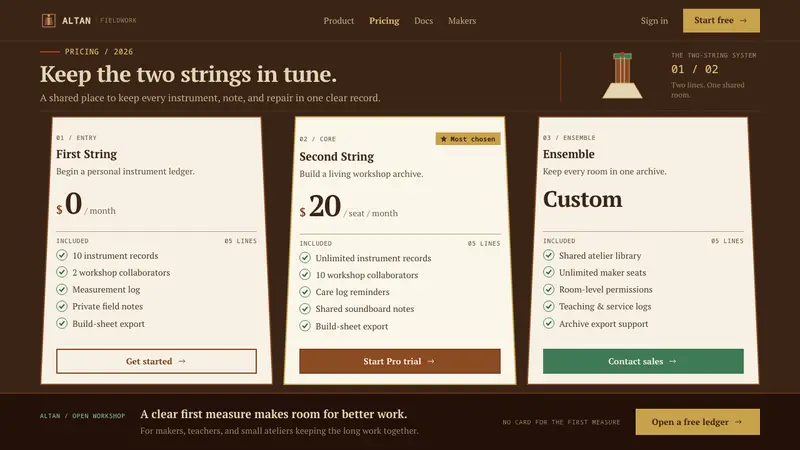Click check icon beside Measurement log

(x=62, y=289)
